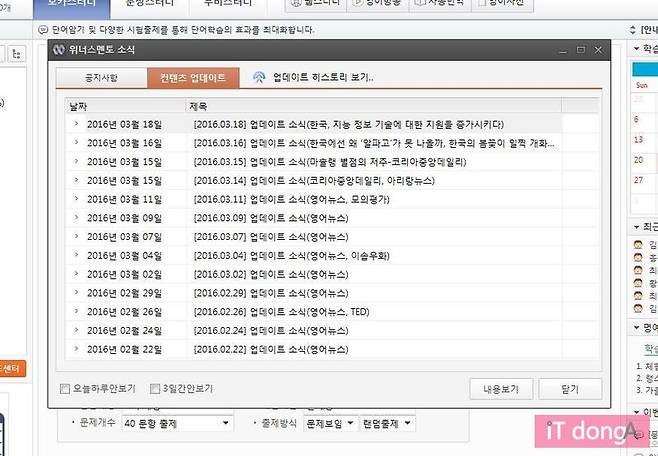Click the broadcast icon beside 업데이트 히스토리 보기
The height and width of the screenshot is (456, 658).
pyautogui.click(x=259, y=77)
